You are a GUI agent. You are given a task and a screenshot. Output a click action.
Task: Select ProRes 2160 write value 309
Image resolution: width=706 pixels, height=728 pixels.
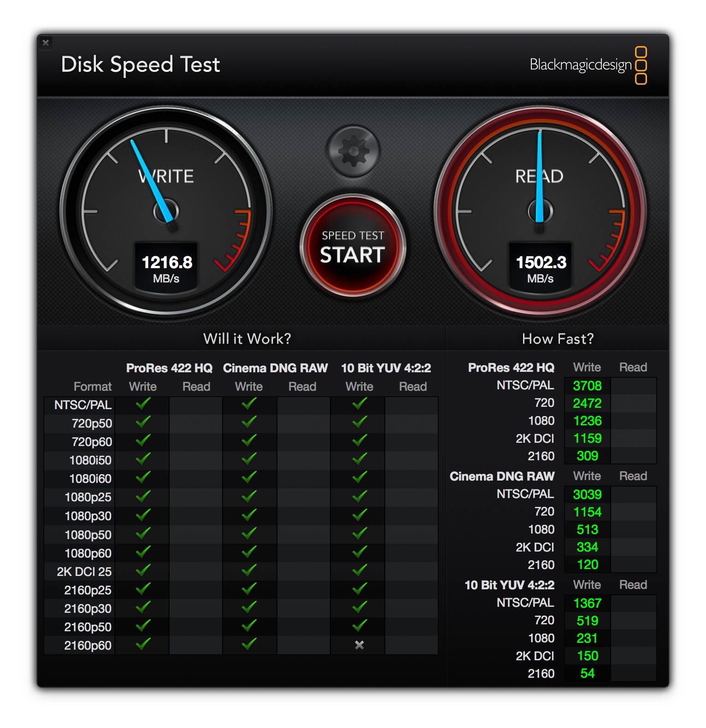point(588,456)
